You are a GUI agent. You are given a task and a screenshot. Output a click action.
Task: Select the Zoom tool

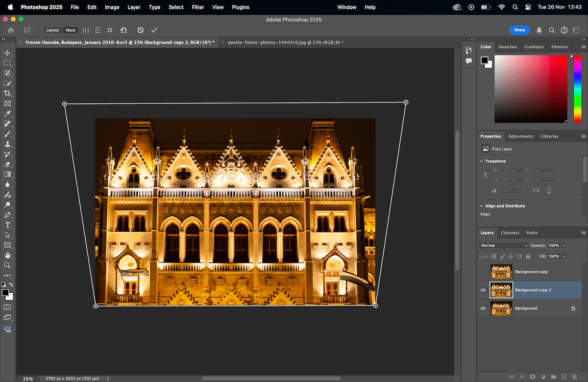7,265
